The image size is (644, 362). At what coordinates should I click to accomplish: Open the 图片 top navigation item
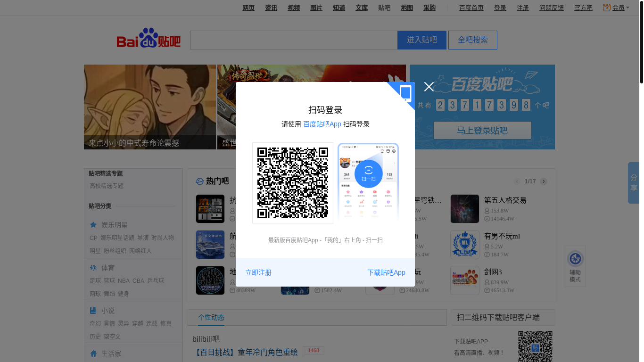click(316, 8)
